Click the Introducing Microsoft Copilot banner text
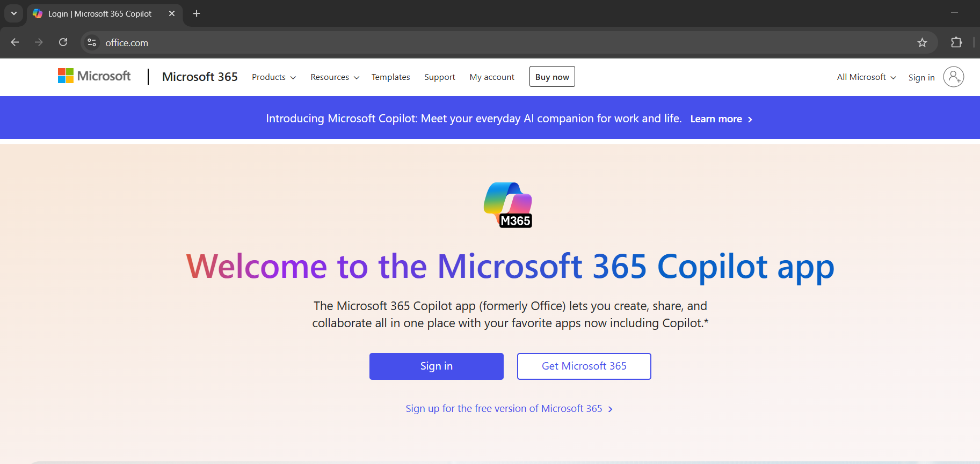This screenshot has height=464, width=980. pyautogui.click(x=474, y=119)
